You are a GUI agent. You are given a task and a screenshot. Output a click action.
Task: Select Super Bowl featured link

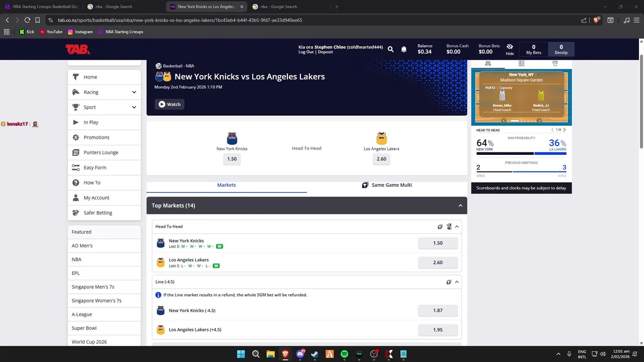(104, 328)
